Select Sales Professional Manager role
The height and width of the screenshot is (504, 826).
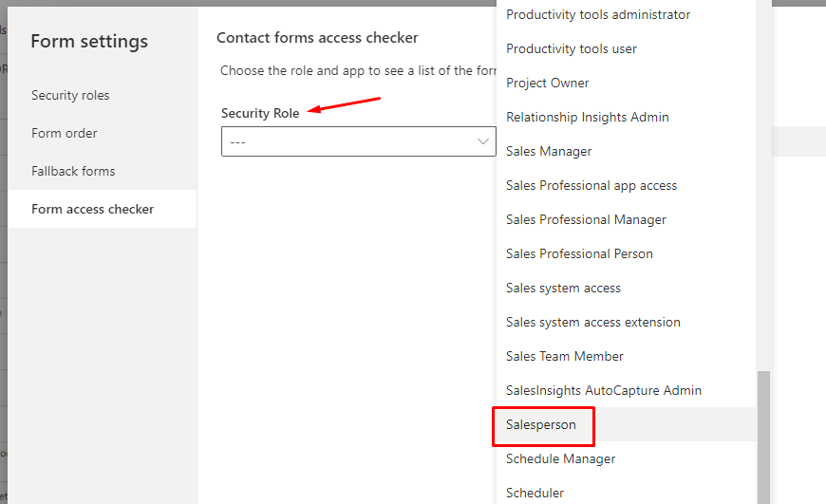pyautogui.click(x=626, y=219)
